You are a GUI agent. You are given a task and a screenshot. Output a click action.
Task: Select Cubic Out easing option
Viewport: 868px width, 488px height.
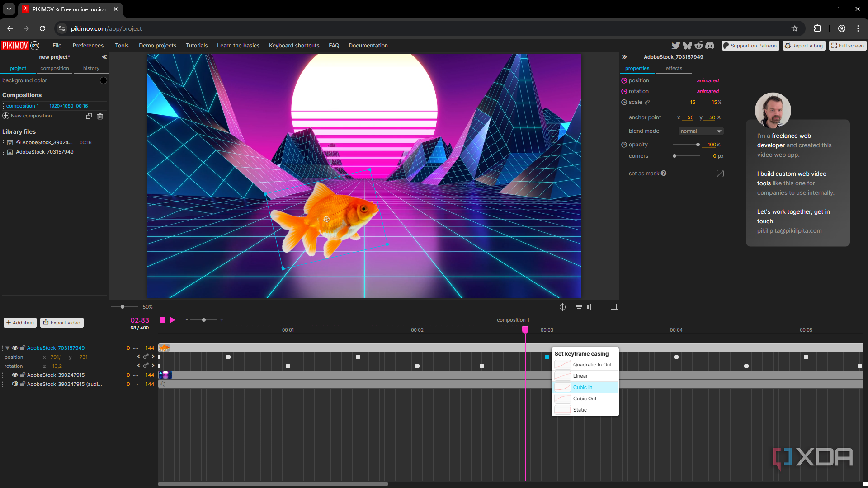coord(585,399)
